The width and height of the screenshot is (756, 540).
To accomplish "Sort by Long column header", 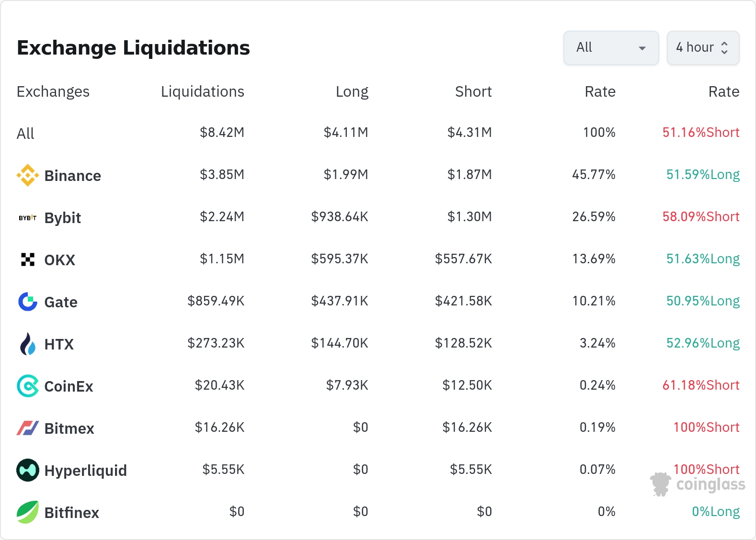I will [x=352, y=91].
